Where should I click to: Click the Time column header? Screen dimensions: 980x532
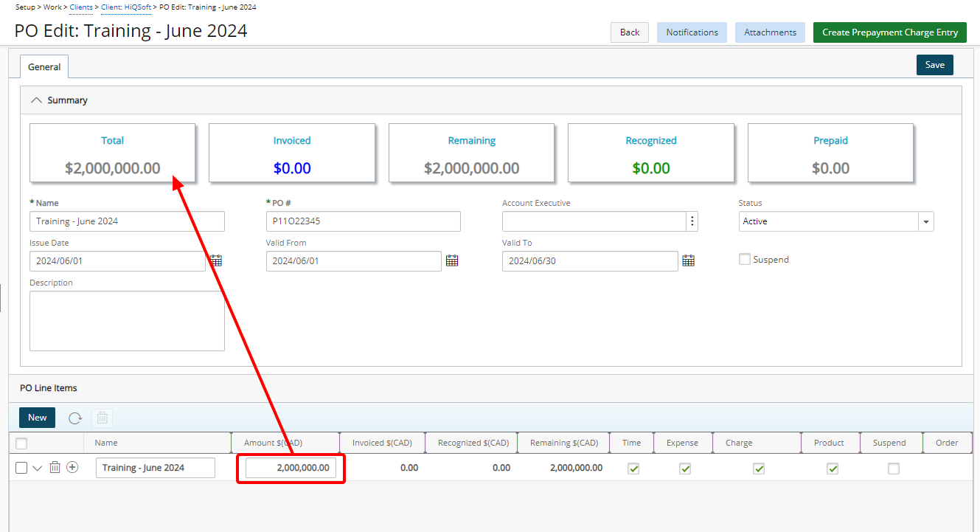pyautogui.click(x=631, y=443)
